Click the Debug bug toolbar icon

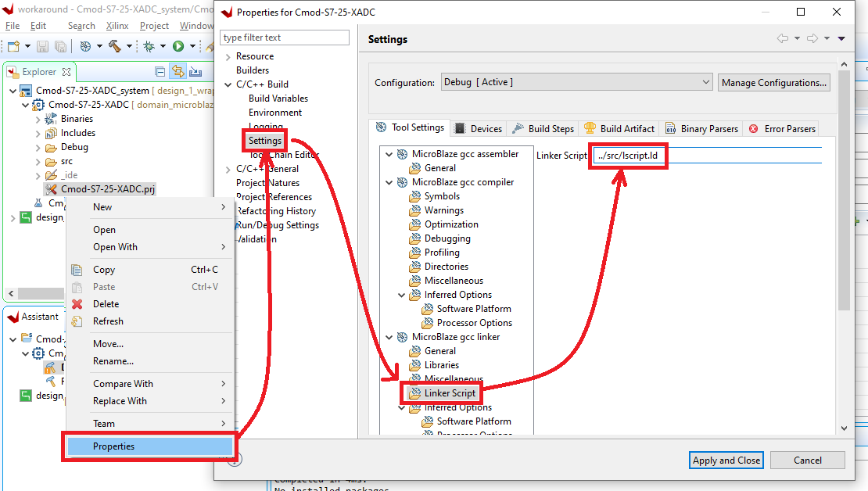(149, 46)
